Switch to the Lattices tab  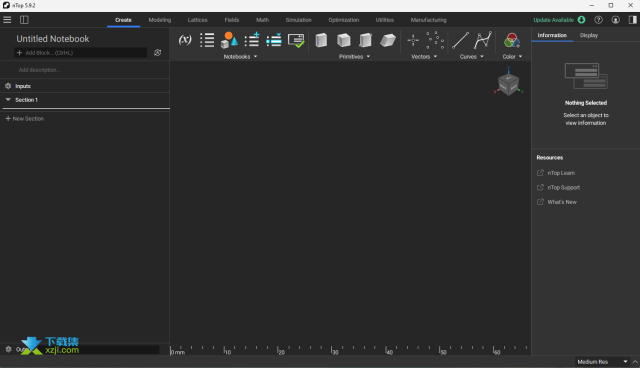point(197,20)
